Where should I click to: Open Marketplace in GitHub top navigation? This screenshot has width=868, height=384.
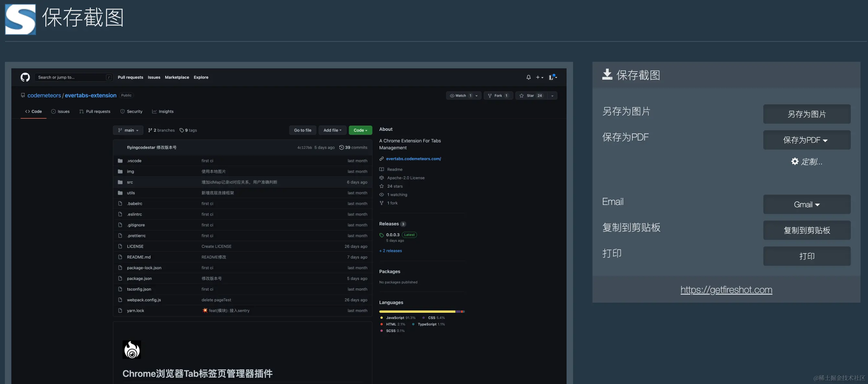tap(177, 77)
